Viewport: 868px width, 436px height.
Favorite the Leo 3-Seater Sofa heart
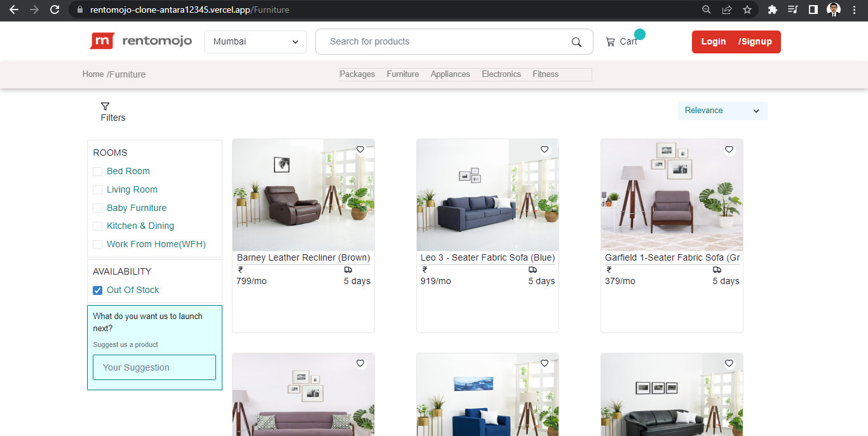[x=545, y=149]
